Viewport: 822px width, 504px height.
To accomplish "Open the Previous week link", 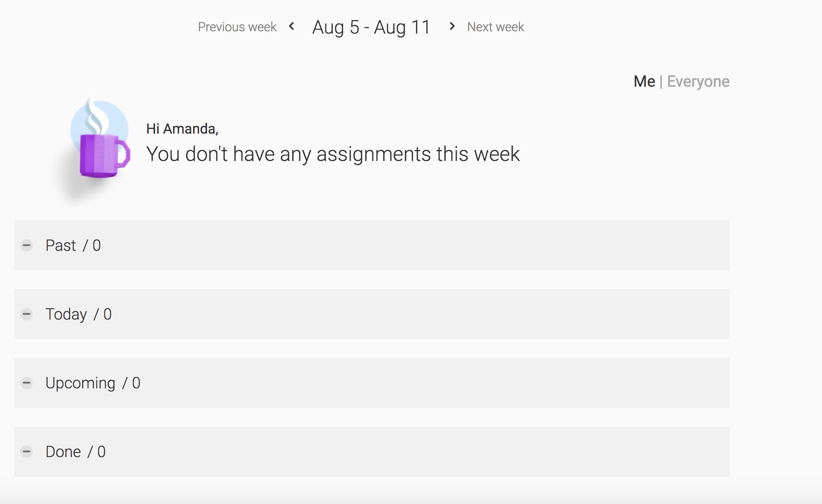I will (237, 27).
